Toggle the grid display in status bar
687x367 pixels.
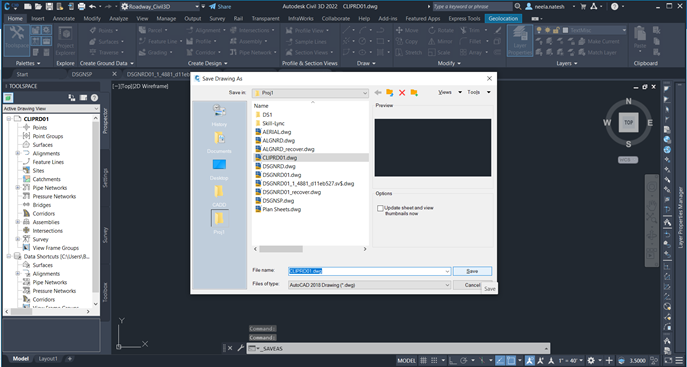point(423,360)
